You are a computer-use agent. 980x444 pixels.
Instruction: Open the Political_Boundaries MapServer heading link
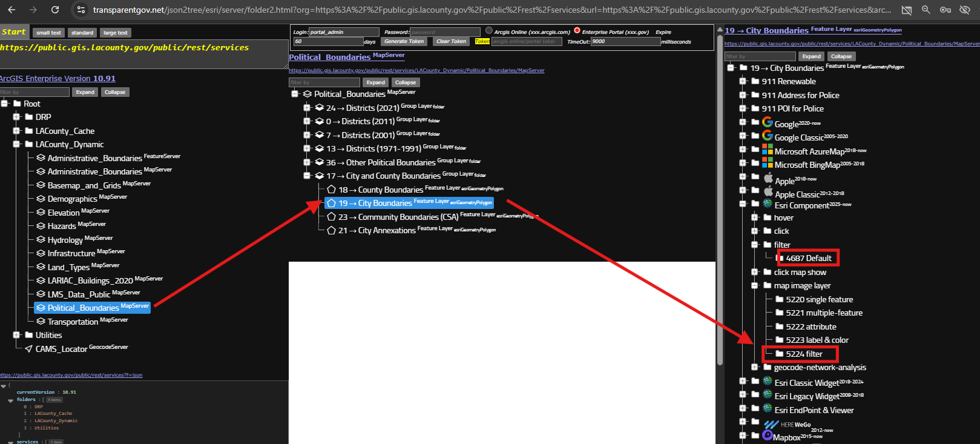[329, 57]
